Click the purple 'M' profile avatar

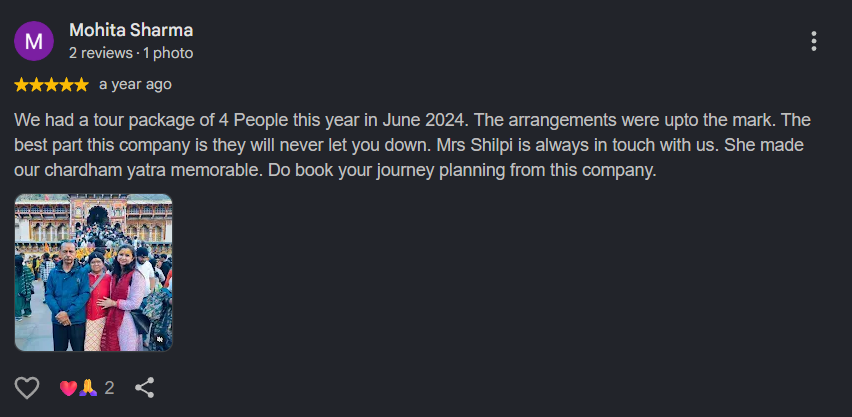[x=34, y=41]
